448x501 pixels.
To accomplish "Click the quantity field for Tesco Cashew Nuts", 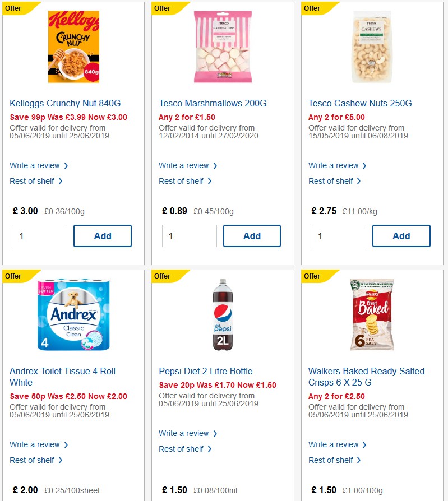I will (x=339, y=235).
